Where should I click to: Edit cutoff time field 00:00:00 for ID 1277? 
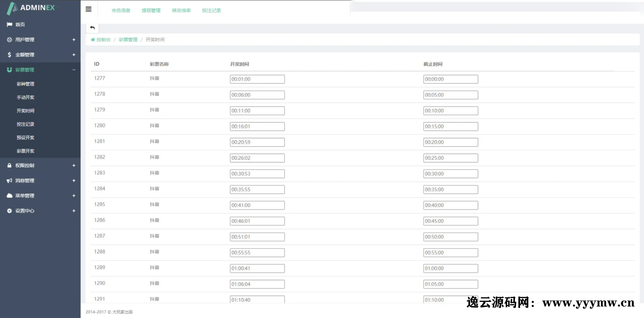point(450,79)
